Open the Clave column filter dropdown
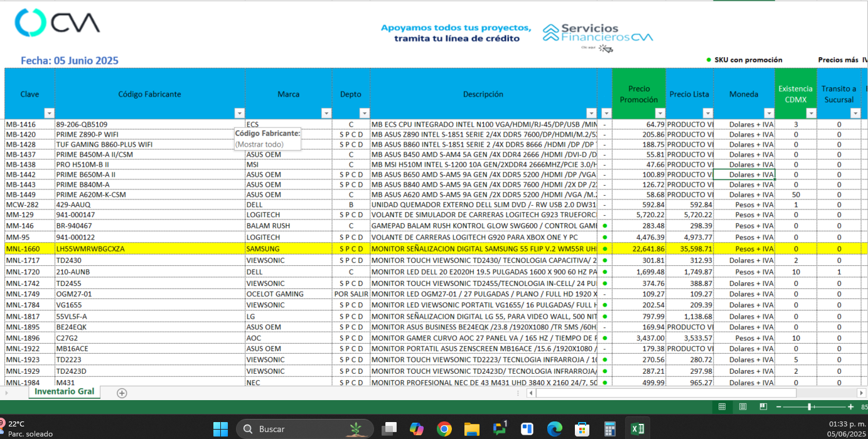Viewport: 868px width, 439px height. tap(49, 113)
